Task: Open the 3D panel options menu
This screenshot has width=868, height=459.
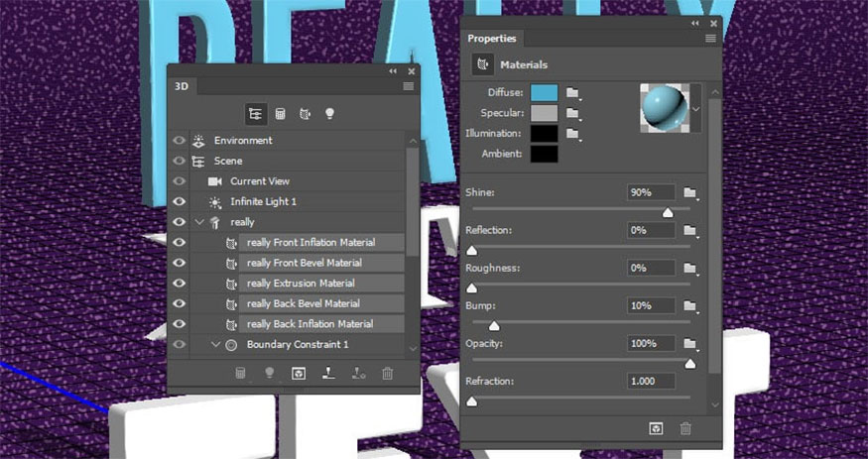Action: click(x=409, y=86)
